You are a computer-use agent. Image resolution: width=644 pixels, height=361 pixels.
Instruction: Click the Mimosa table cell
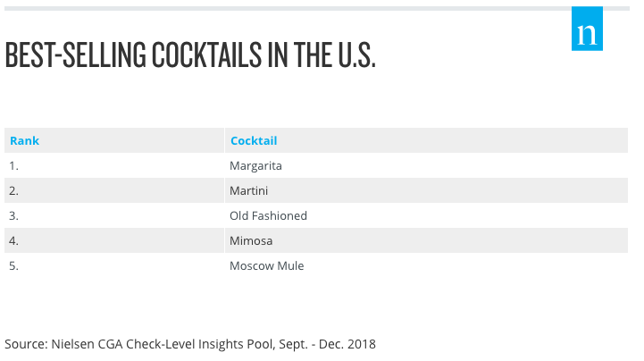coord(426,240)
